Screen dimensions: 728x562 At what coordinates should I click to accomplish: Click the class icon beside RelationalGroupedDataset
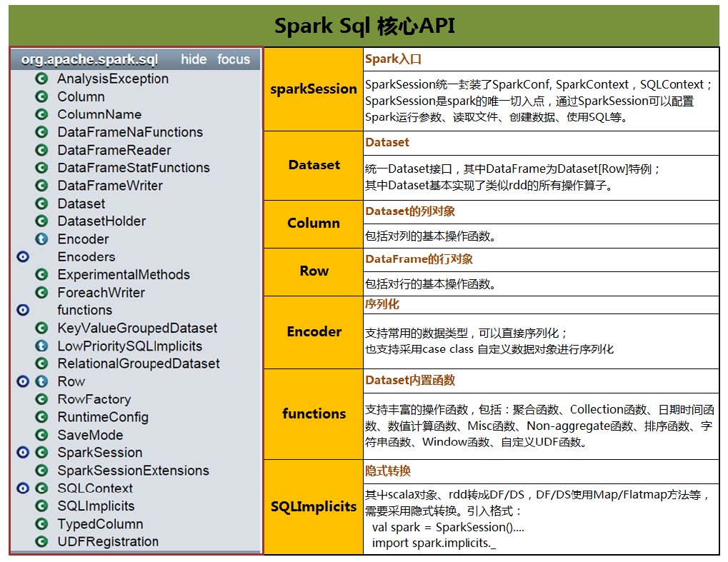tap(41, 363)
